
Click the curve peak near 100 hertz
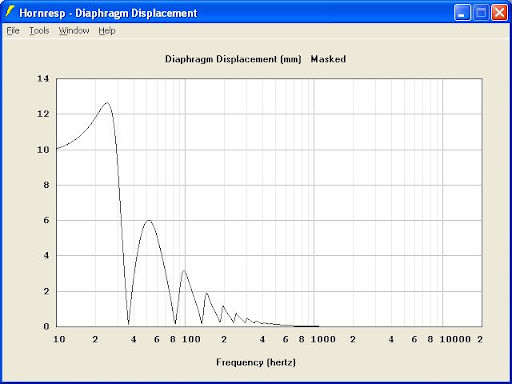184,270
